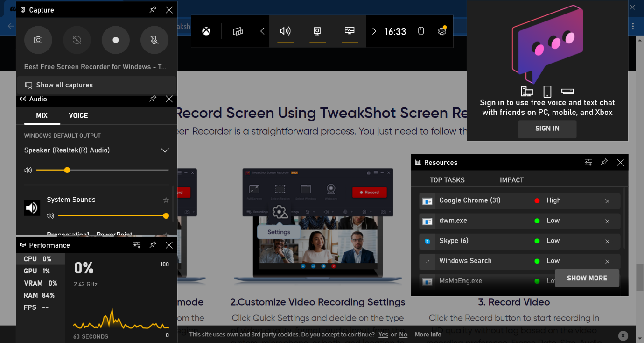Viewport: 644px width, 343px height.
Task: Open the More Info cookie link
Action: (428, 335)
